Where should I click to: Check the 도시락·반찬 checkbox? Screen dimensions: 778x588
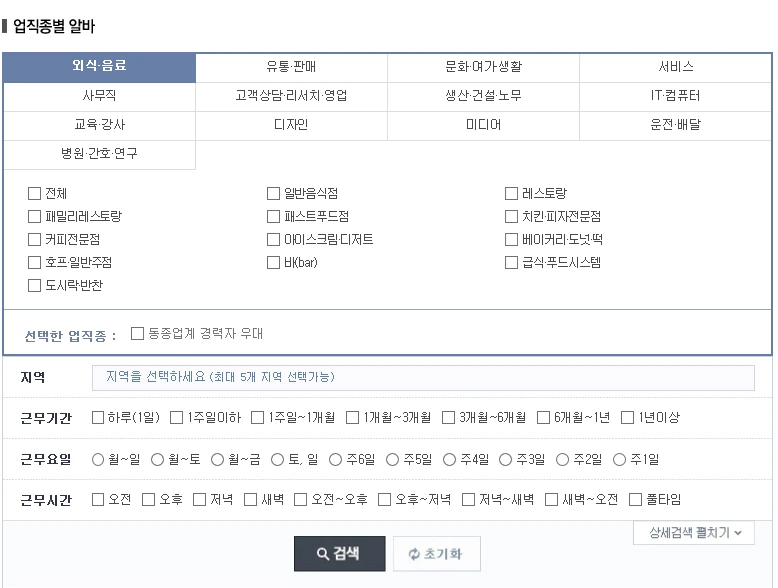click(x=34, y=285)
